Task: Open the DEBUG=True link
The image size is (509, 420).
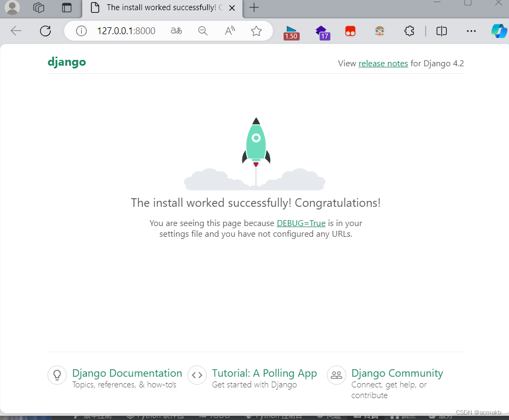Action: coord(301,223)
